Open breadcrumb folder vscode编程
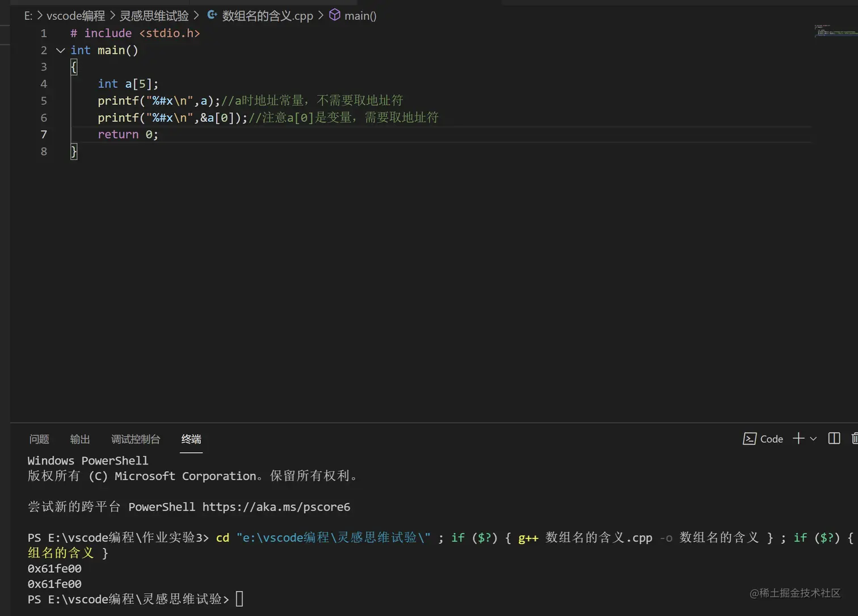Screen dimensions: 858x616 (x=75, y=16)
